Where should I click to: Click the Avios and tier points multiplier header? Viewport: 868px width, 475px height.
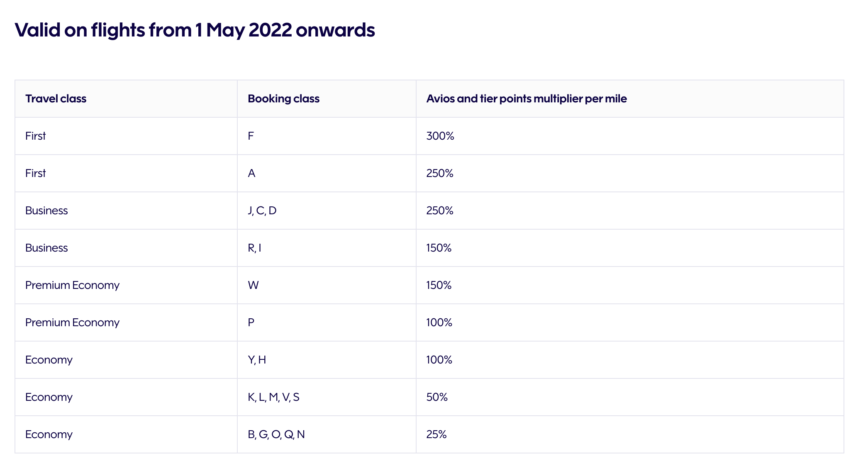click(x=630, y=99)
